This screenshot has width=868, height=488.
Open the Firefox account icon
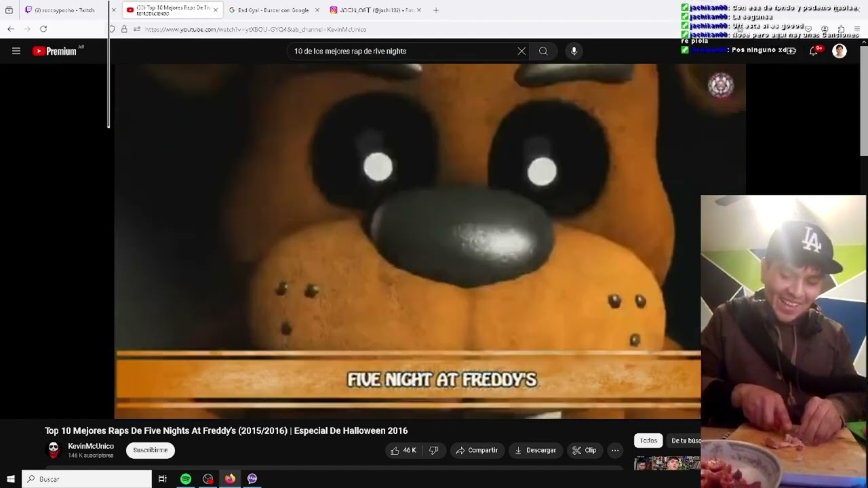pyautogui.click(x=825, y=29)
